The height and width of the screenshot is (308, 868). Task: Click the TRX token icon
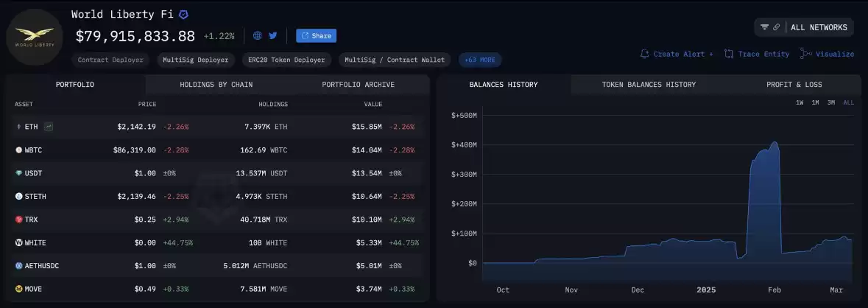(x=19, y=220)
